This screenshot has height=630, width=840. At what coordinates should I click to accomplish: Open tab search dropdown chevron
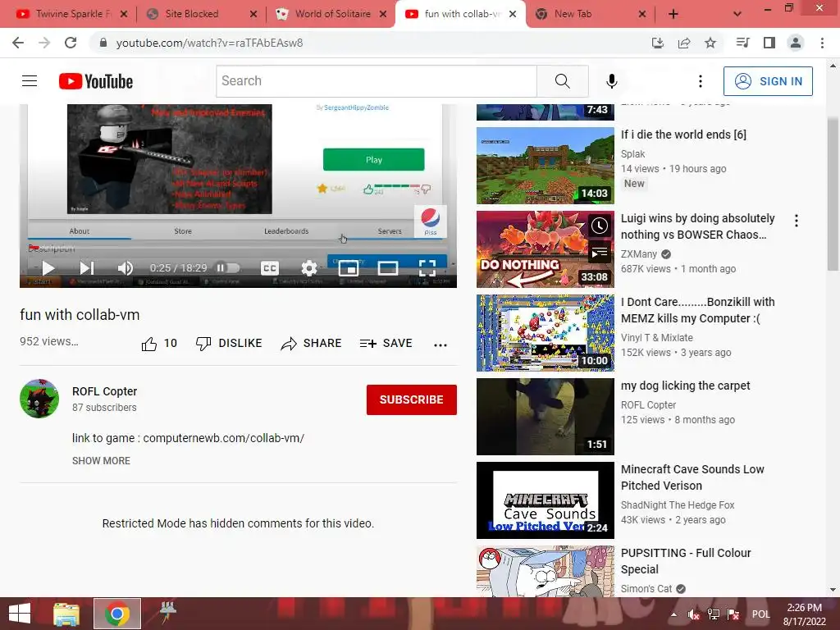[737, 15]
